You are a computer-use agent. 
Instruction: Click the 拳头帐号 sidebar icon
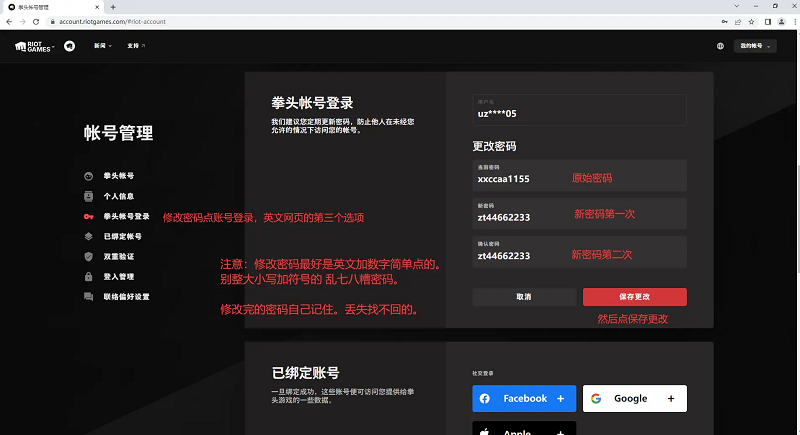tap(88, 176)
